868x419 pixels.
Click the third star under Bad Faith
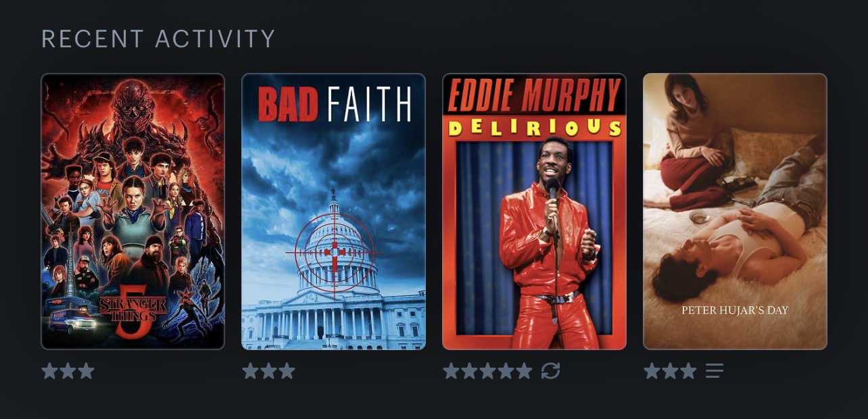pyautogui.click(x=287, y=370)
